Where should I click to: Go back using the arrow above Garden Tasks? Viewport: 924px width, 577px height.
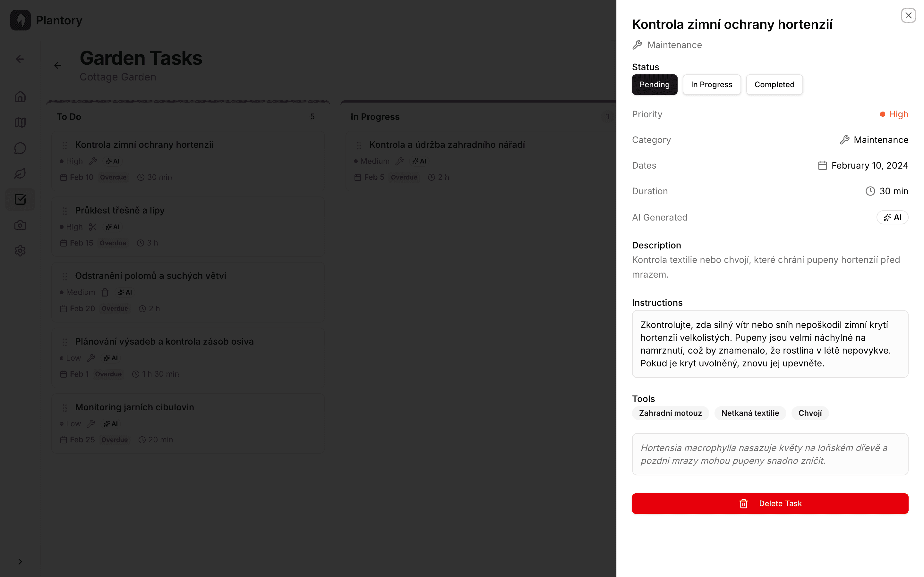tap(57, 65)
